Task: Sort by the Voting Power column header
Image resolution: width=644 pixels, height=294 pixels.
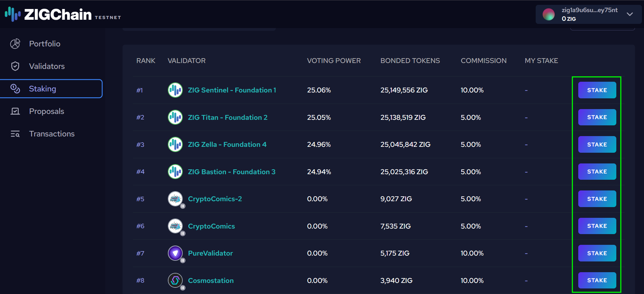Action: pyautogui.click(x=334, y=61)
